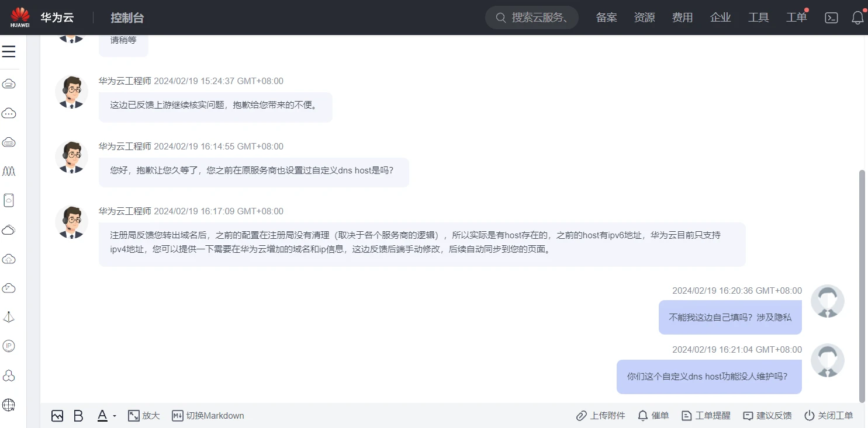Expand the 工单 menu in top bar
The height and width of the screenshot is (428, 868).
pos(796,18)
